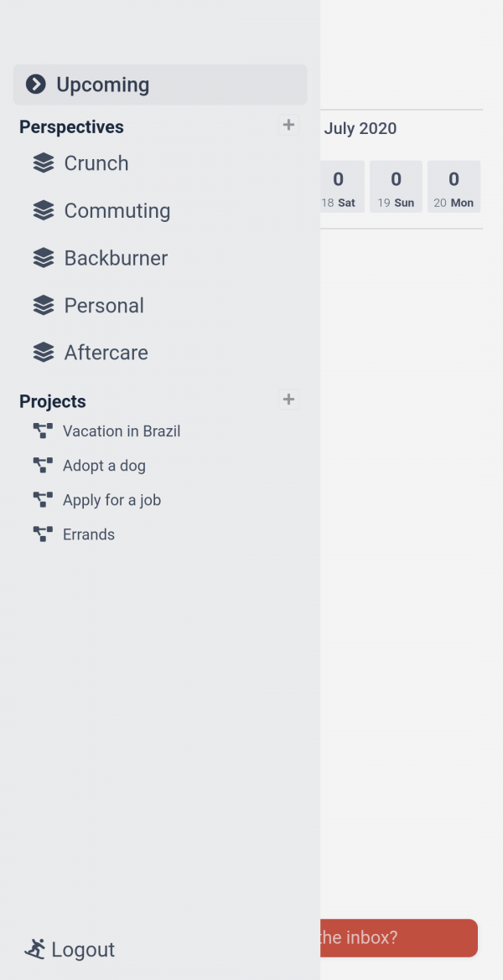Select the Errands project
503x980 pixels.
click(89, 534)
